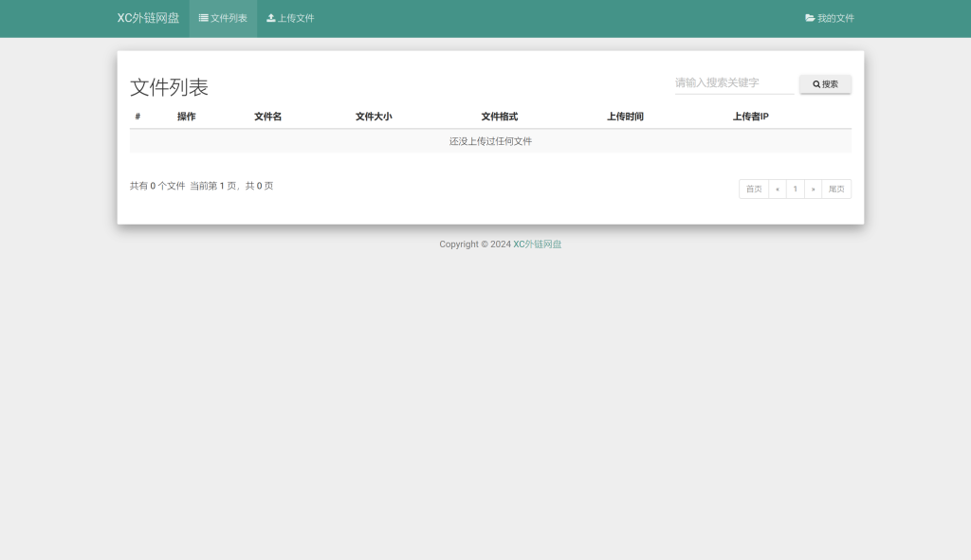Click the upload icon in the navbar
Screen dimensions: 971x560
tap(273, 17)
